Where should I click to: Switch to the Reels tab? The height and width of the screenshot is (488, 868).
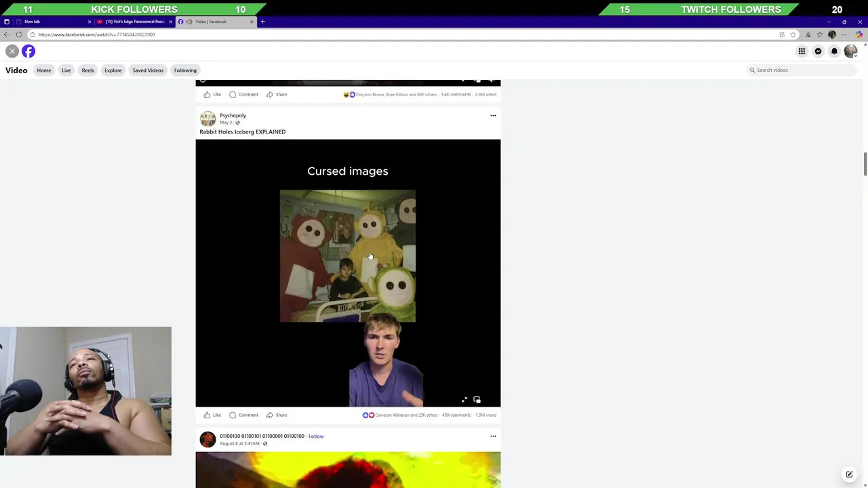(x=87, y=70)
